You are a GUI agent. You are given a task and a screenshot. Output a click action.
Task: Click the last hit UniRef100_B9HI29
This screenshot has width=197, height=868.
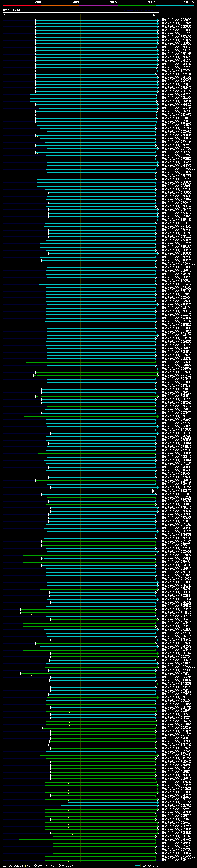tap(176, 860)
